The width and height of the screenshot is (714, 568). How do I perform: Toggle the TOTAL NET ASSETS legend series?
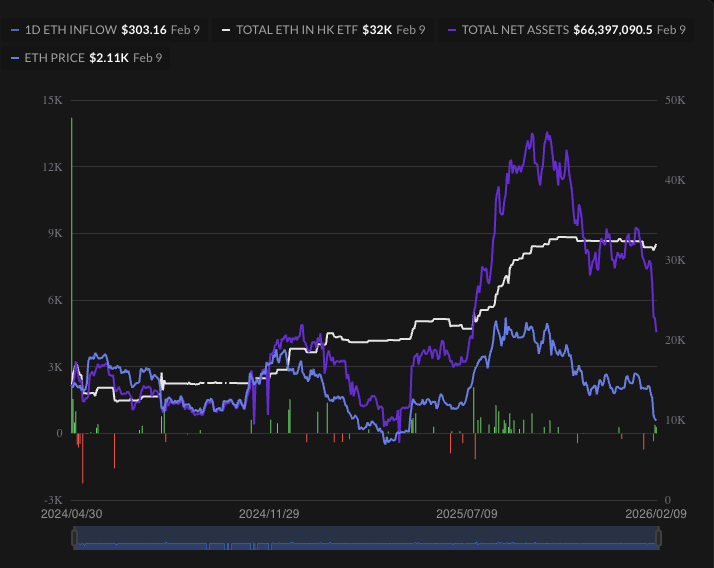point(515,30)
